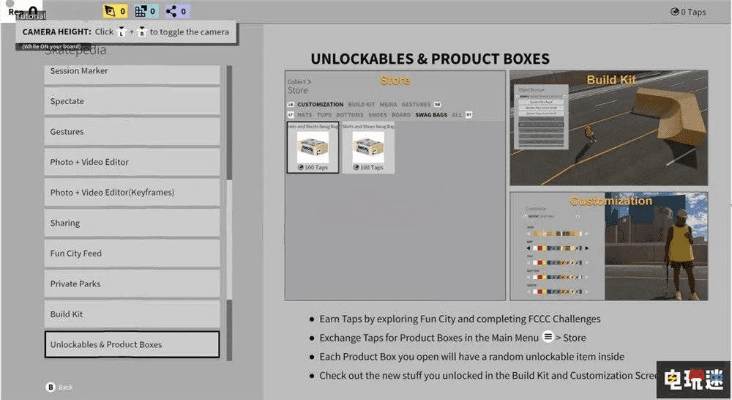Click the share counter icon
Viewport: 732px width, 400px height.
(x=173, y=12)
